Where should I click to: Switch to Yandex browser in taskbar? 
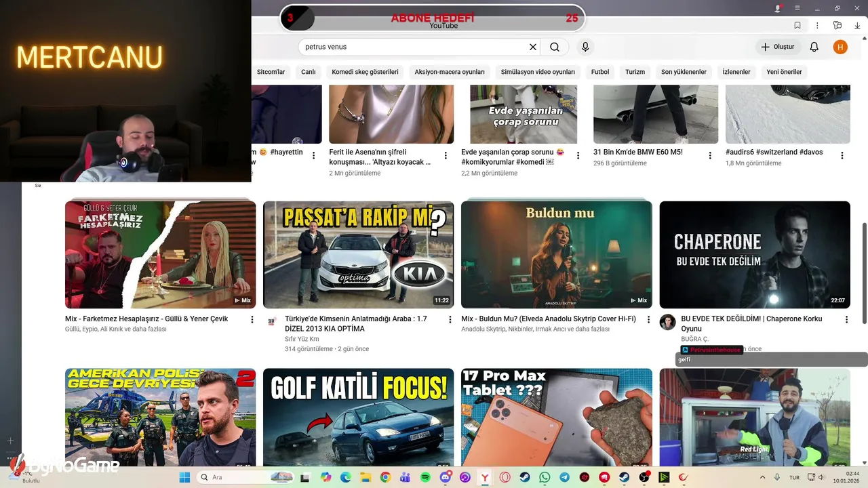point(485,477)
